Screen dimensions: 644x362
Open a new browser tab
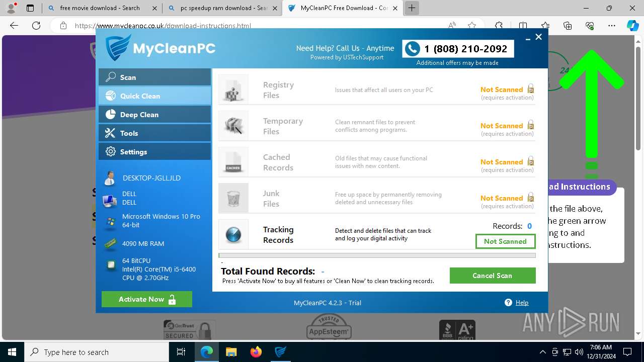pyautogui.click(x=412, y=8)
